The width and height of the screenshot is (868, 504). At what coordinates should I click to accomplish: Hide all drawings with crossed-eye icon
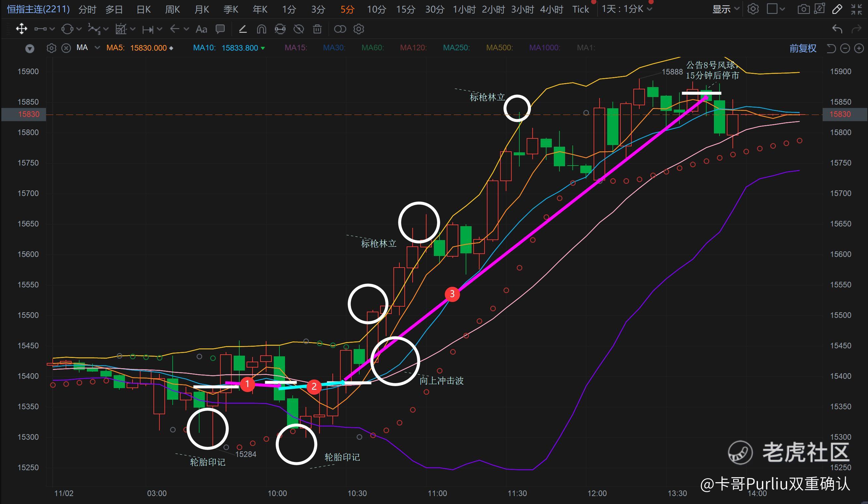click(x=299, y=29)
